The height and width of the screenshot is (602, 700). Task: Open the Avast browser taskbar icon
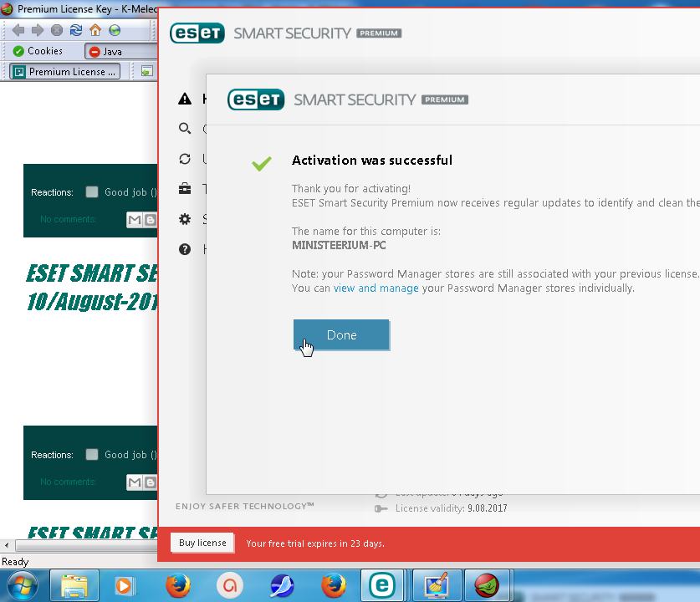click(230, 585)
